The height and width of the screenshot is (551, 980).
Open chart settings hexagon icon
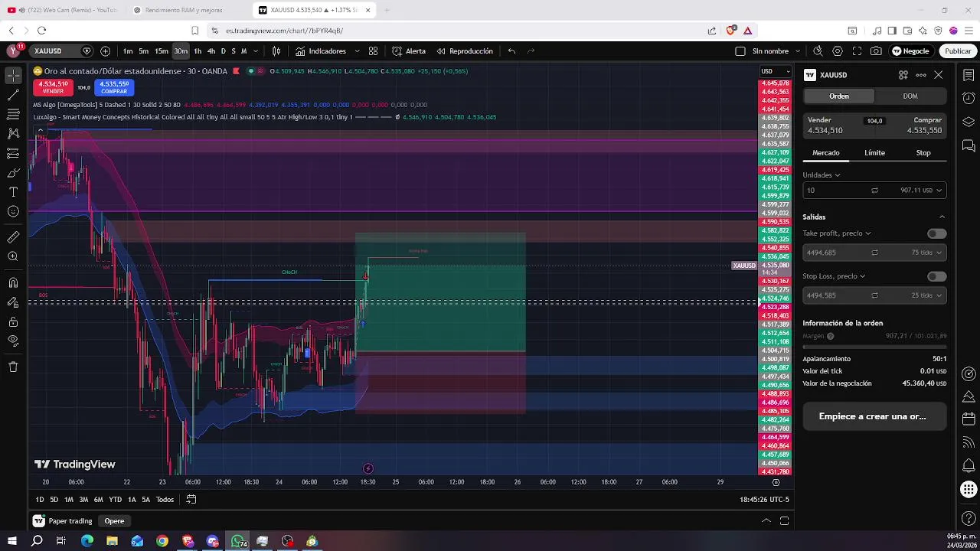(x=838, y=51)
